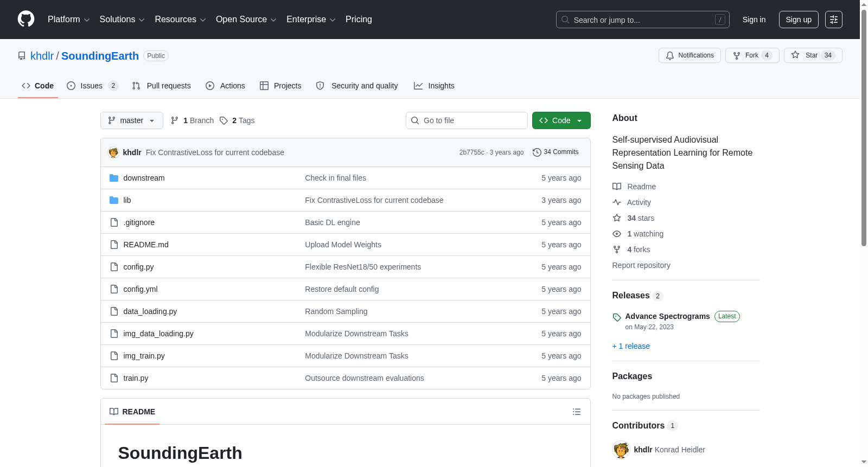Click the branch icon next to 1 Branch
The width and height of the screenshot is (868, 467).
click(175, 120)
